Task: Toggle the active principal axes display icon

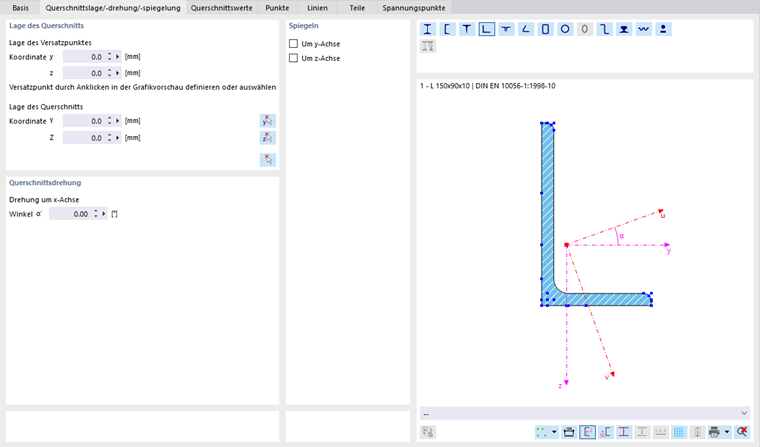Action: pyautogui.click(x=587, y=431)
